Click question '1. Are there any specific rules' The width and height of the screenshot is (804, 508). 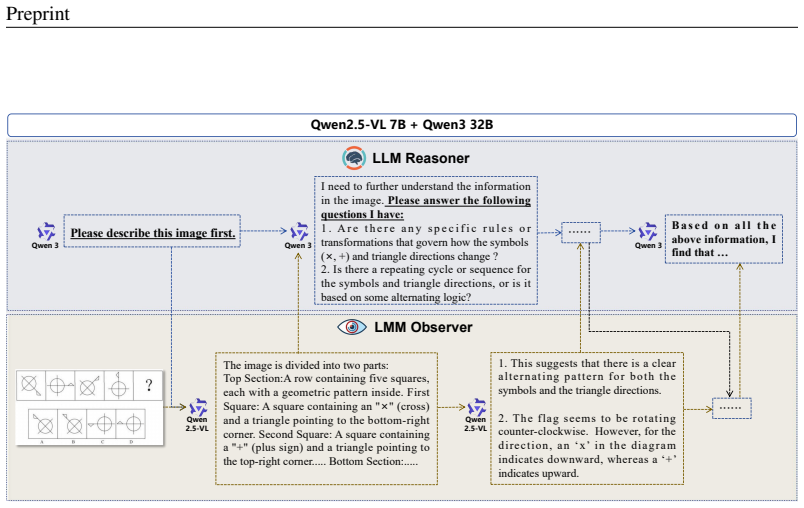(x=426, y=242)
